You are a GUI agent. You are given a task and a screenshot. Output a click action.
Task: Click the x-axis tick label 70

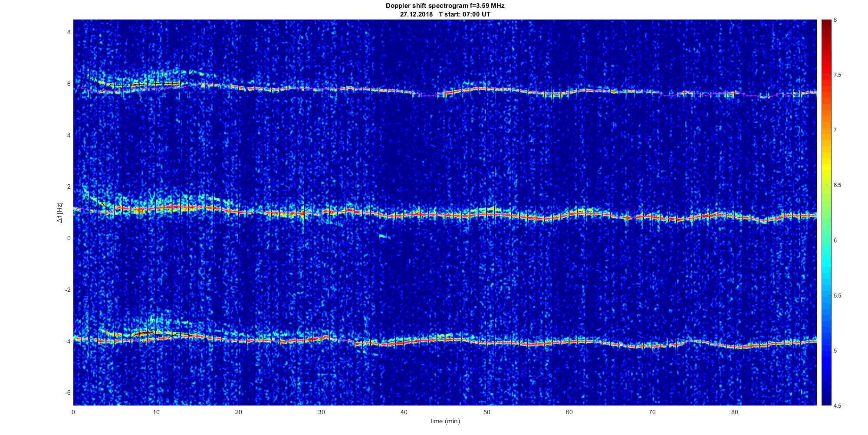coord(652,412)
